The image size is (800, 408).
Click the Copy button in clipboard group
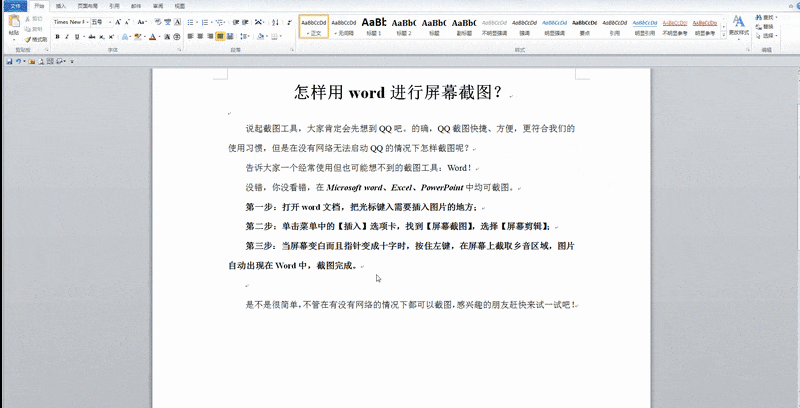34,29
